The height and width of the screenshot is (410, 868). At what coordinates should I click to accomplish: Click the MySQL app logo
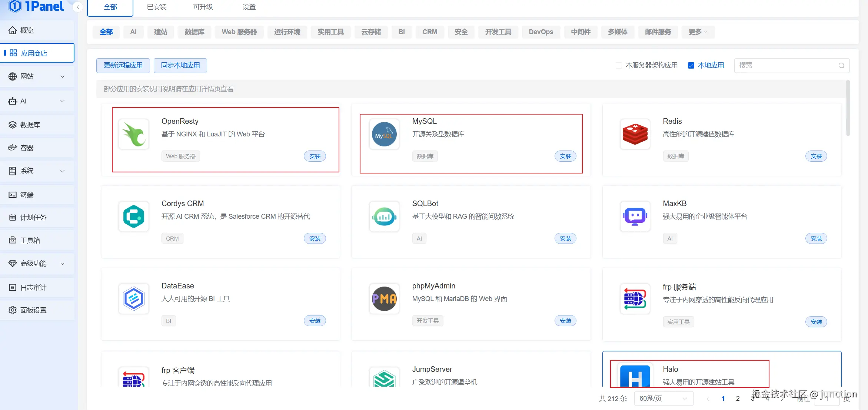point(384,134)
